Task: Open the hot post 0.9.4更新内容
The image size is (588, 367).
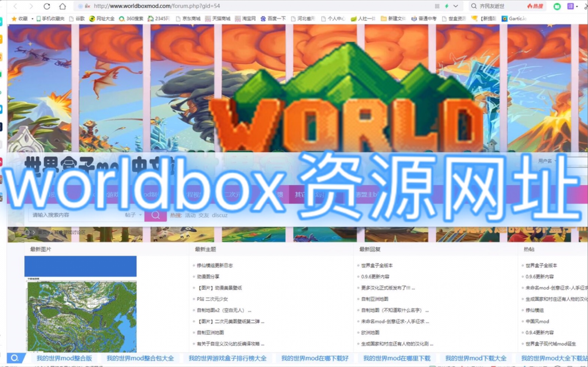Action: 540,333
